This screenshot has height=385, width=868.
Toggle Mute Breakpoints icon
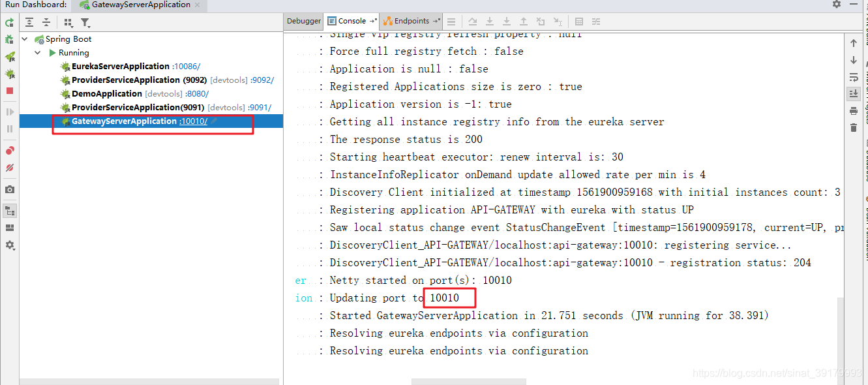9,168
